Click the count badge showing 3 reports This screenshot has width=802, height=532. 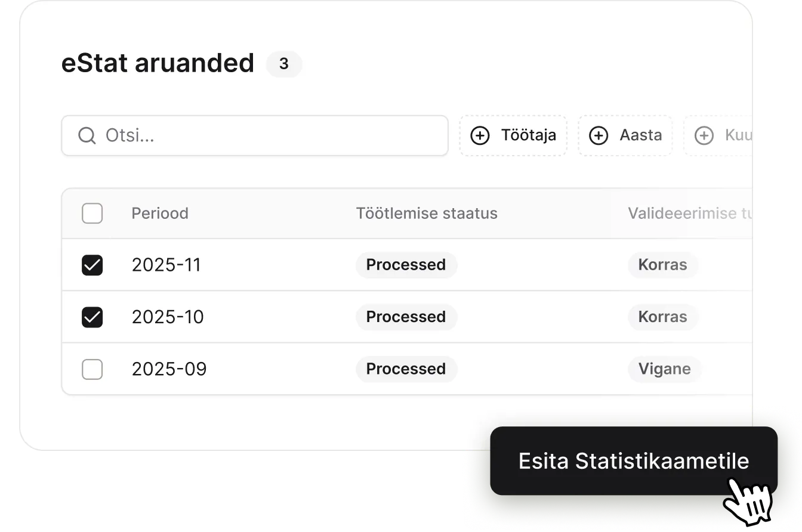click(x=284, y=64)
